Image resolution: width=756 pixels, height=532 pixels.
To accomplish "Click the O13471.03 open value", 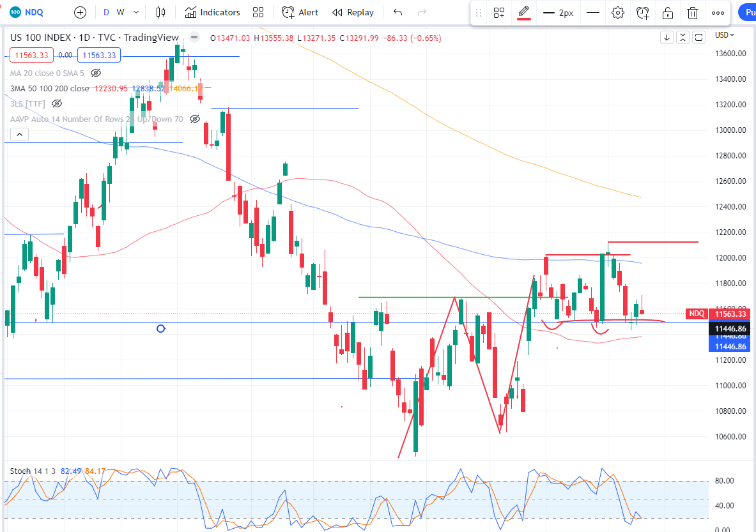I will (x=230, y=38).
